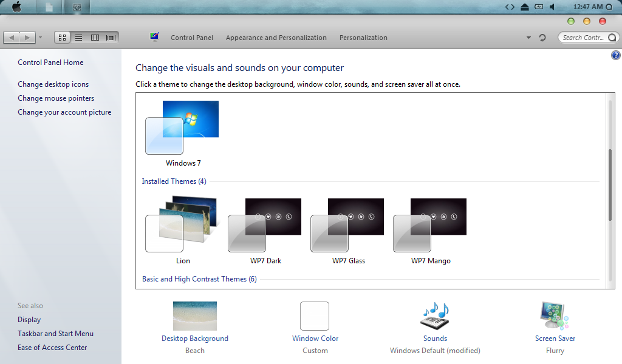Switch to column view

(95, 38)
